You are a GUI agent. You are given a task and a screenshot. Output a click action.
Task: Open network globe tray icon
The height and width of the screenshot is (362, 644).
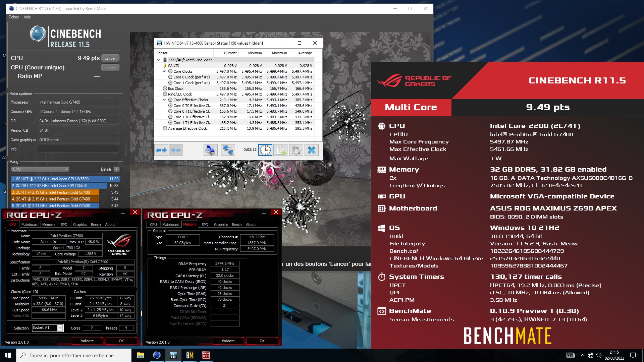[591, 355]
